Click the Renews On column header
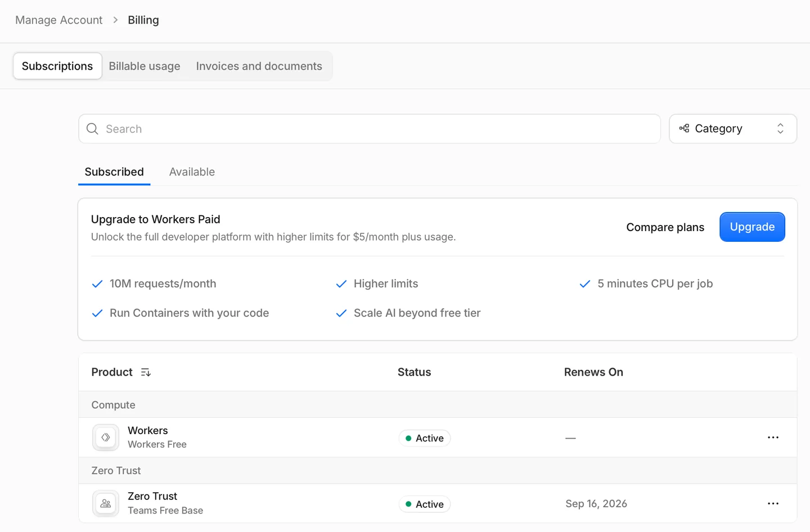This screenshot has height=532, width=810. point(593,372)
